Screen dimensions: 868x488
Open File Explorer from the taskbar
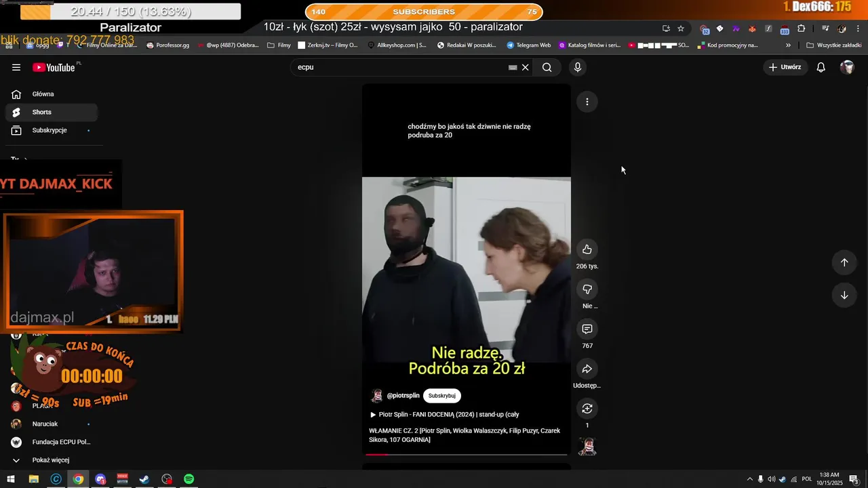33,479
